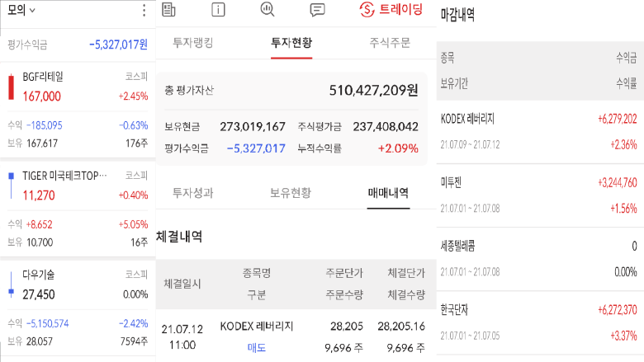The height and width of the screenshot is (362, 644).
Task: Click KODEX 레버리지 profit +6,279,202
Action: click(618, 119)
